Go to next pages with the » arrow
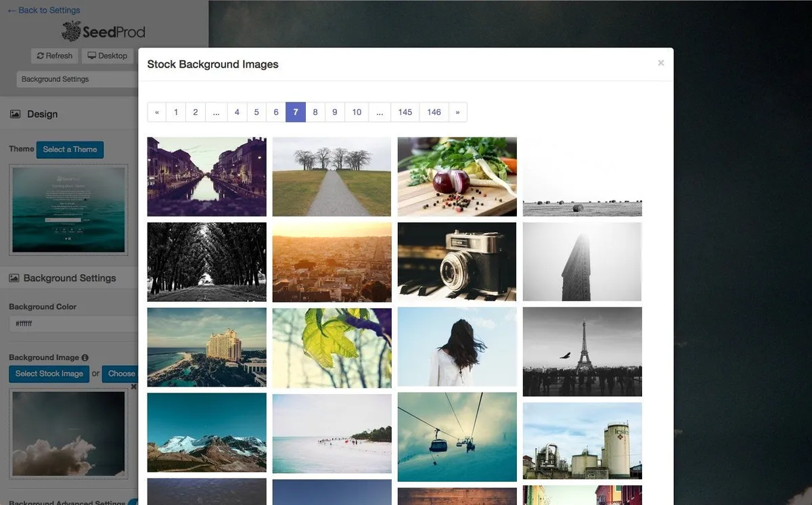This screenshot has width=812, height=505. [x=457, y=112]
